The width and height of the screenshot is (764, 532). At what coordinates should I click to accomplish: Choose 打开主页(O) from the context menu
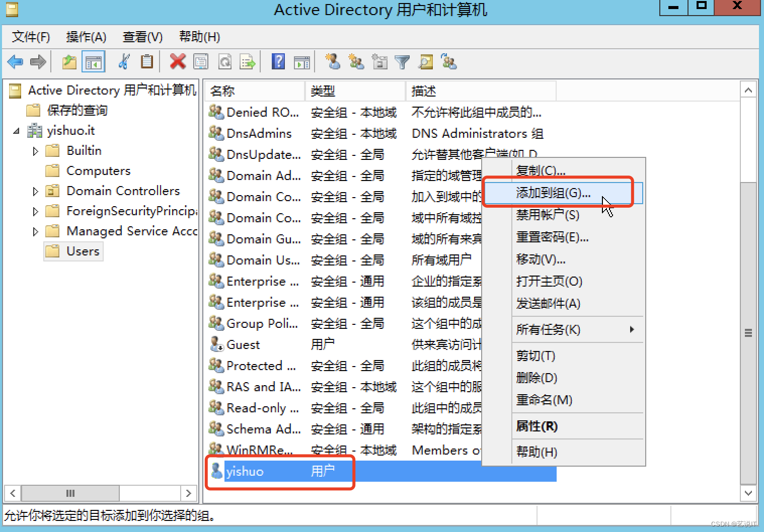tap(564, 282)
